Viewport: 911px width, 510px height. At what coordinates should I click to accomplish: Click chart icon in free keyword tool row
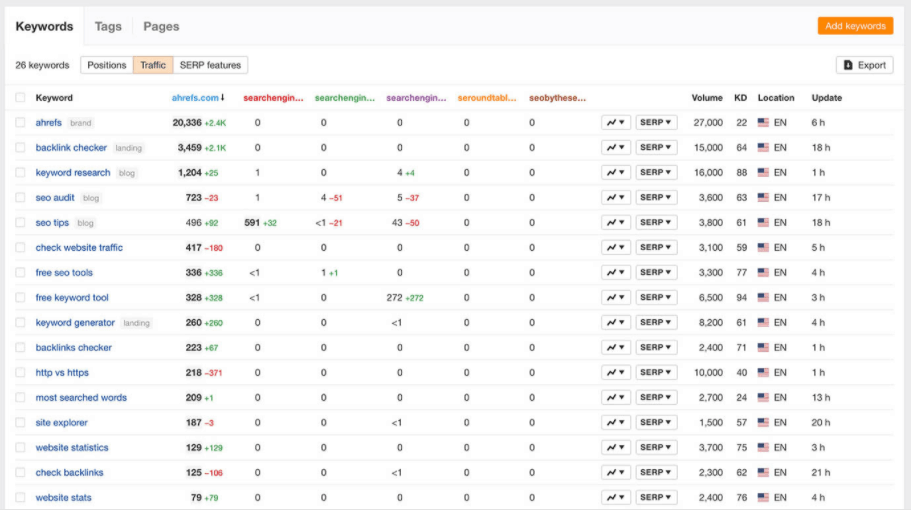pyautogui.click(x=615, y=298)
